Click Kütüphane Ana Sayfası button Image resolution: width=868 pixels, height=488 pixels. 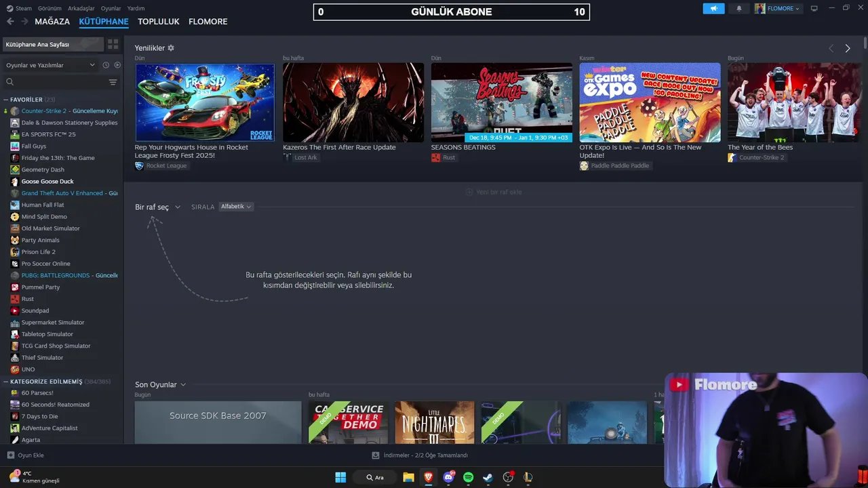(x=53, y=44)
